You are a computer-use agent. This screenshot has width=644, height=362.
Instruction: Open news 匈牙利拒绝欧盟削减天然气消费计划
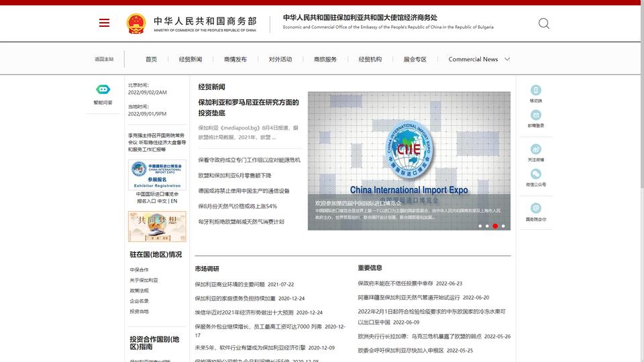click(241, 222)
